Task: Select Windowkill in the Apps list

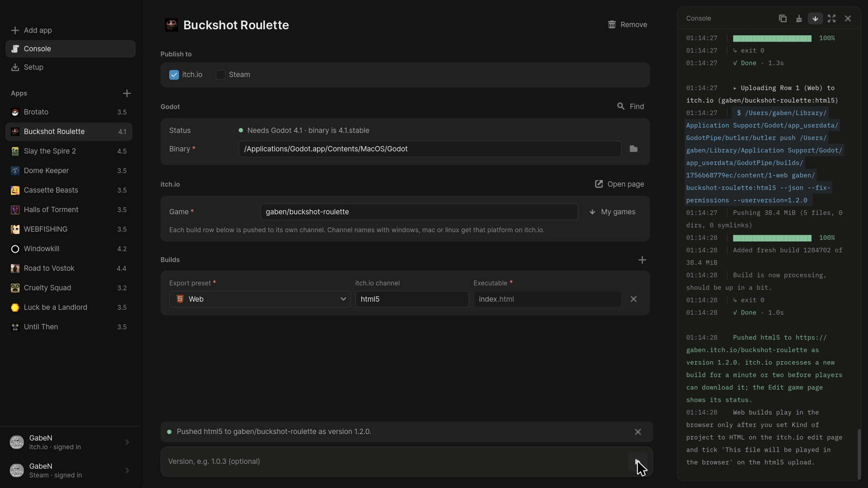Action: coord(69,249)
